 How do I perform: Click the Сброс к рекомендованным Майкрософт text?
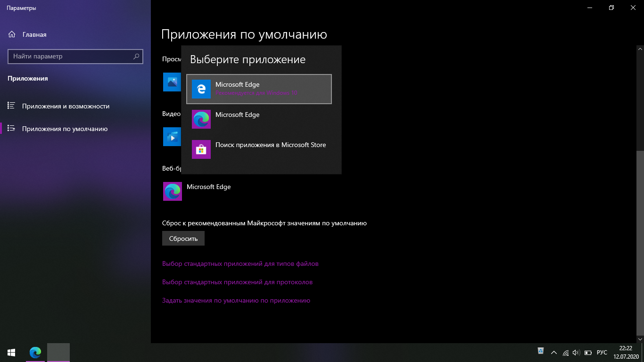point(264,223)
